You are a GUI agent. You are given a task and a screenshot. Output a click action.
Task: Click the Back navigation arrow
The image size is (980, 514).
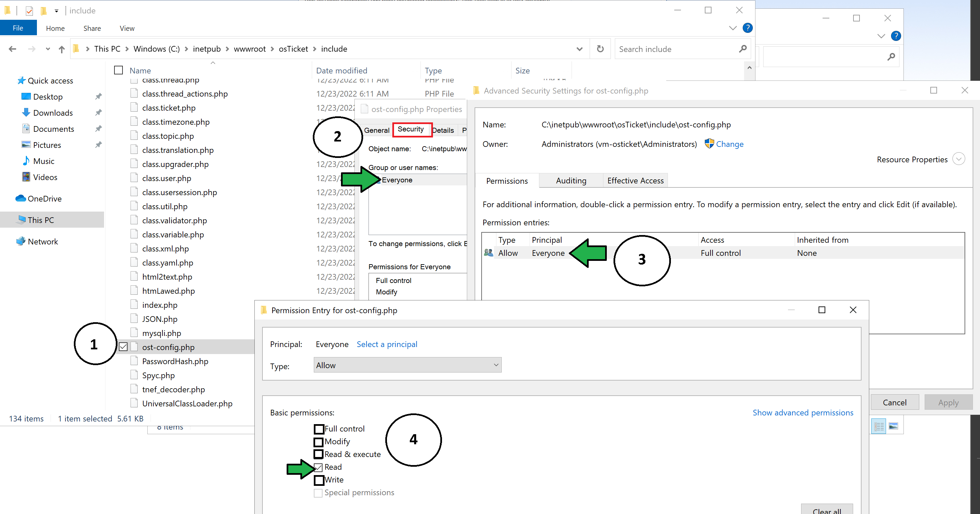tap(12, 49)
